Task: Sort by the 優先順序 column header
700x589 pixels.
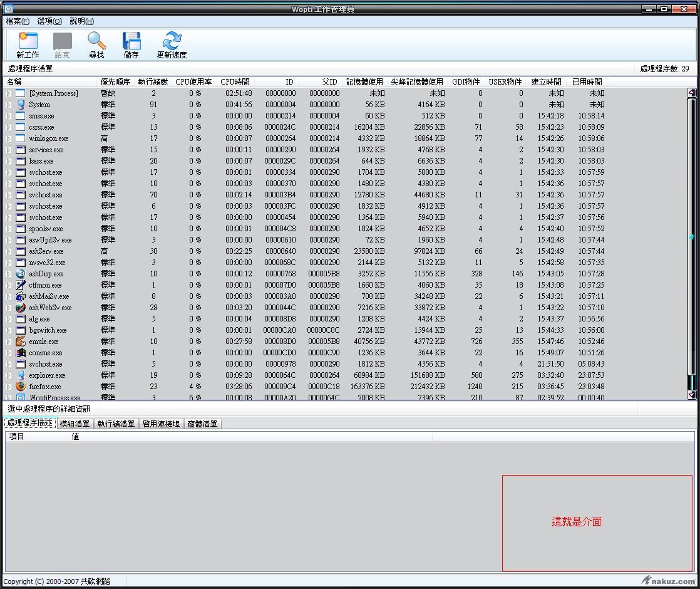Action: click(x=115, y=82)
